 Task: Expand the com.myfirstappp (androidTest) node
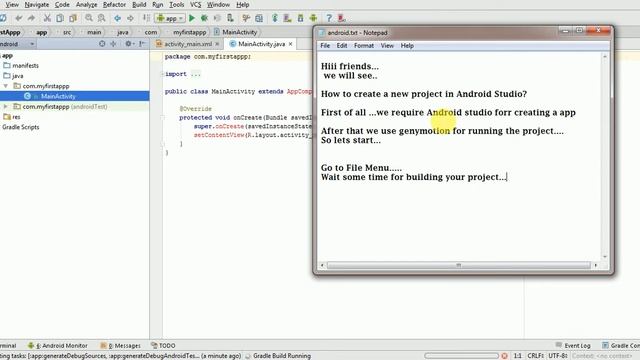tap(6, 107)
